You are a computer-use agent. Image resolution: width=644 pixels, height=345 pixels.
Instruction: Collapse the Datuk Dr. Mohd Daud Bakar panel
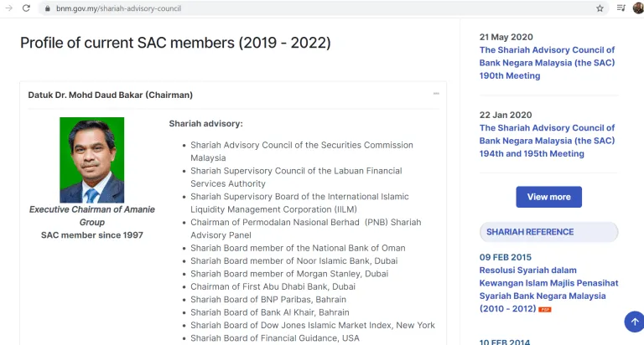[436, 94]
